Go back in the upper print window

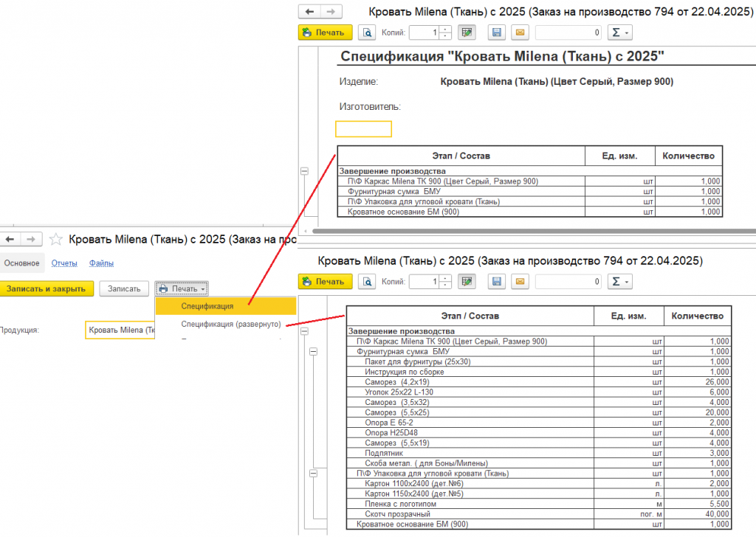point(309,12)
